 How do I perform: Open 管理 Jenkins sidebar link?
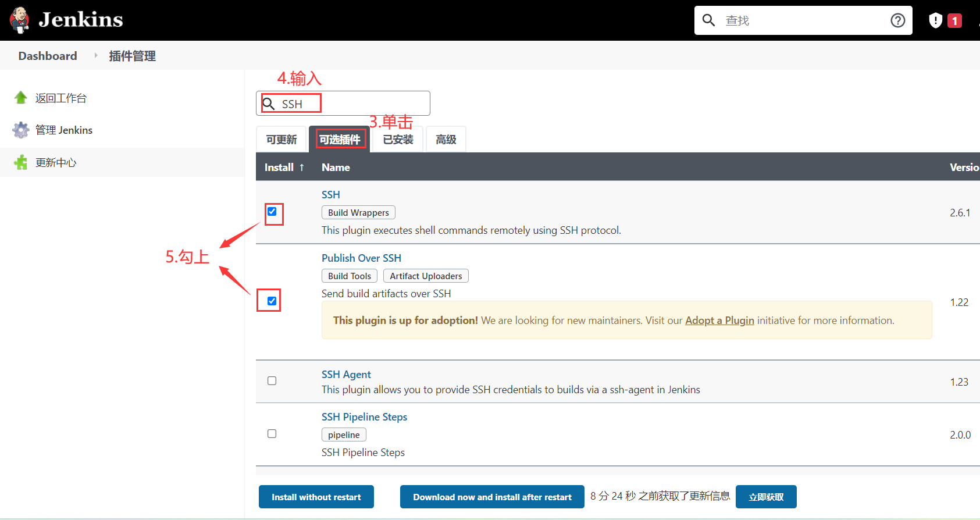[64, 130]
